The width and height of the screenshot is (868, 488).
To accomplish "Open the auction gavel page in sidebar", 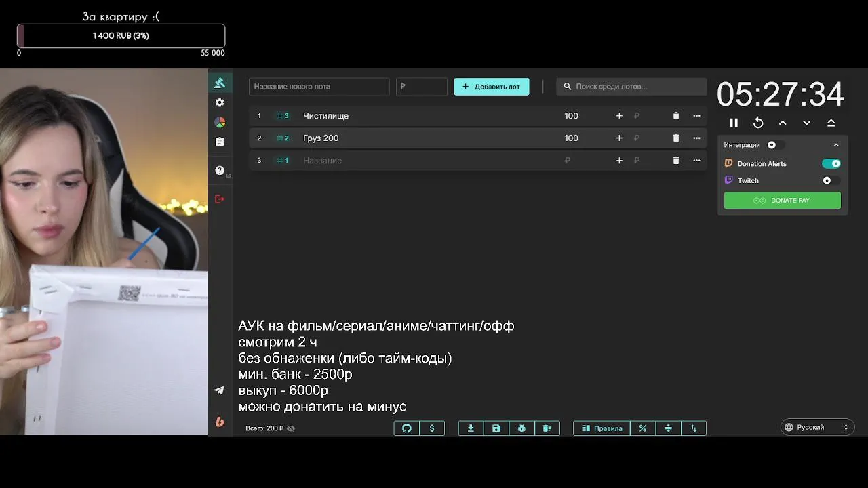I will pyautogui.click(x=219, y=83).
